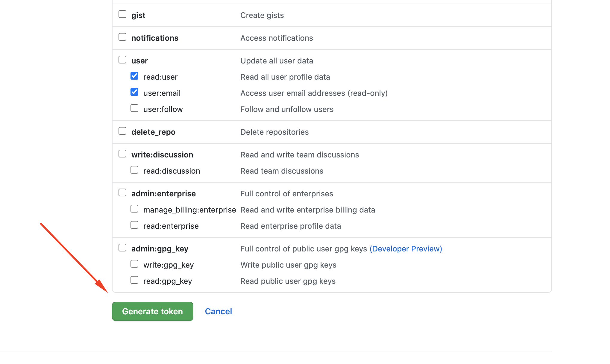Uncheck the read:user scope
Viewport: 610px width, 364px height.
point(134,76)
